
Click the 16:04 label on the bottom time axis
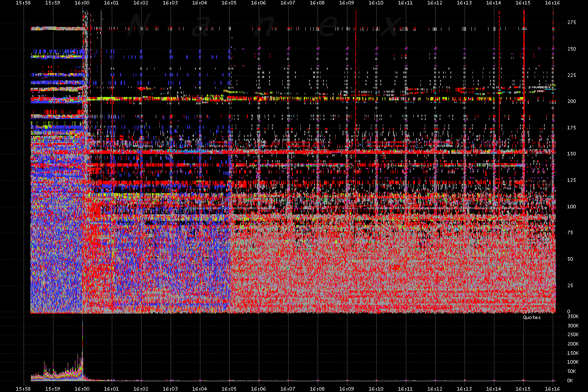(199, 388)
